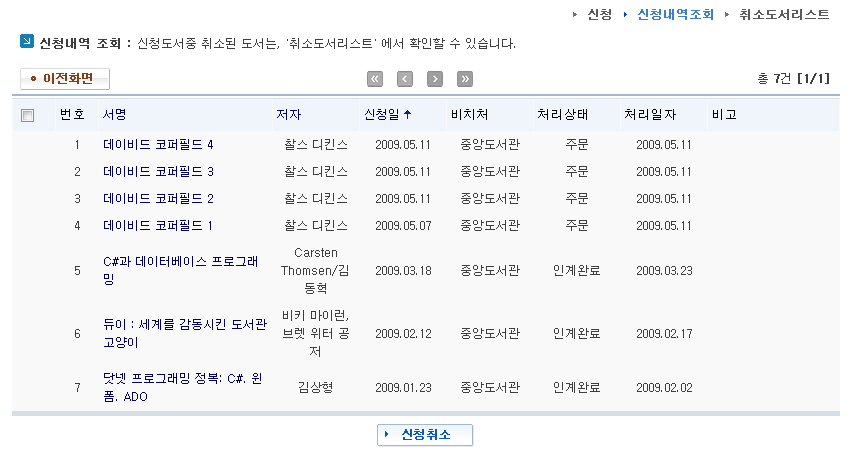Click the sort arrow beside 신청일

407,114
